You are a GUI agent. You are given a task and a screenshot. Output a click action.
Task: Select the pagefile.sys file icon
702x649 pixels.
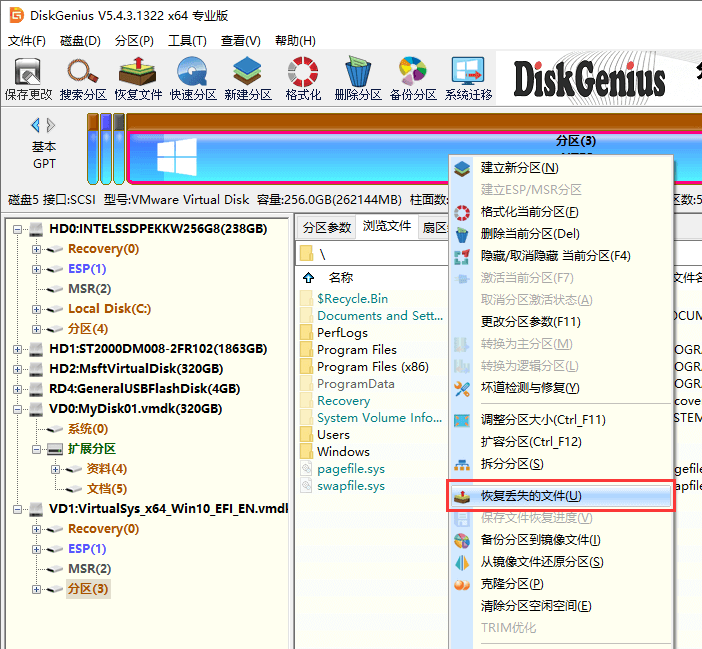(306, 469)
